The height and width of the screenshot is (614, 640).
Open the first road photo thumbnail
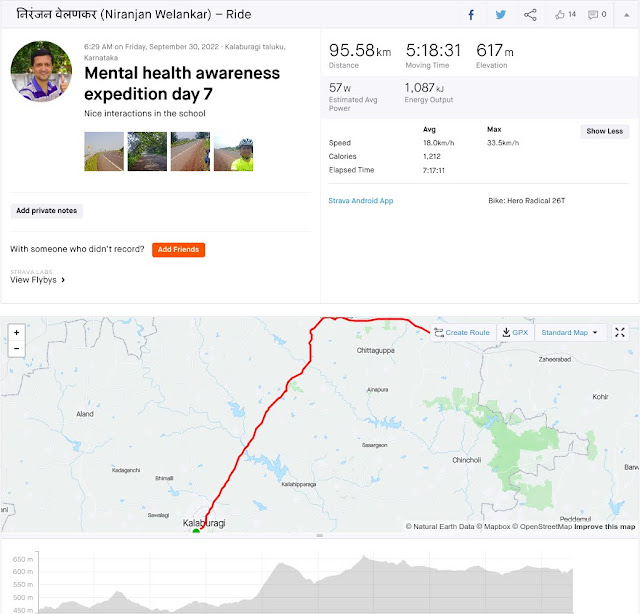coord(104,151)
